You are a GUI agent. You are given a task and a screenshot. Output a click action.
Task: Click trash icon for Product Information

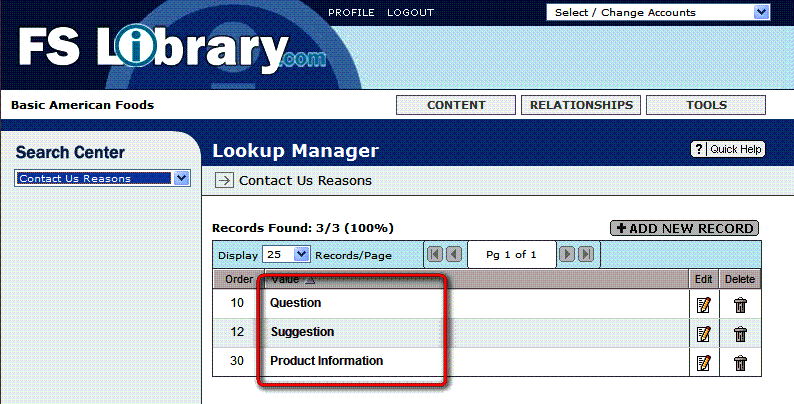[740, 363]
